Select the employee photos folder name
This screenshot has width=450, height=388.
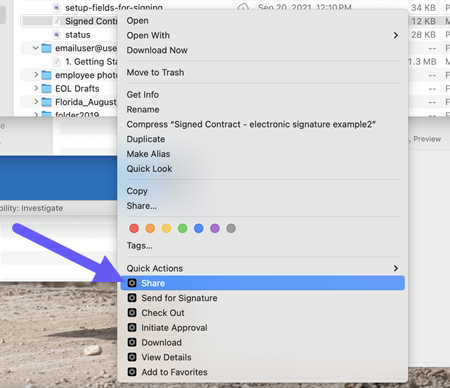tap(86, 75)
